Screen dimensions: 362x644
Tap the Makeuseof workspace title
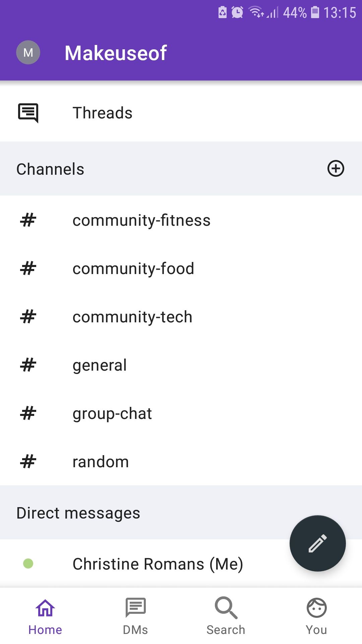116,53
